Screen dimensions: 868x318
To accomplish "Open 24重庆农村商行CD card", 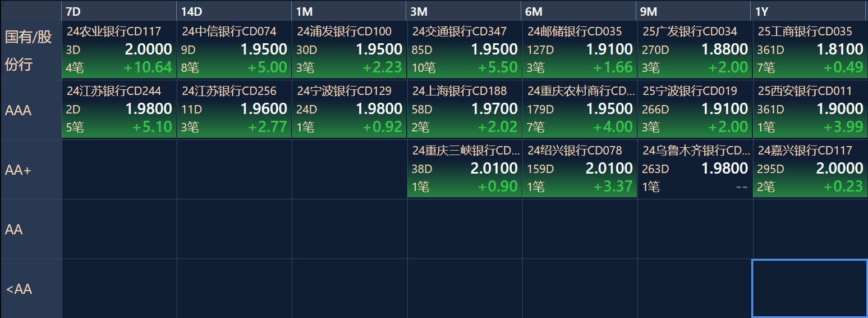I will click(x=580, y=109).
